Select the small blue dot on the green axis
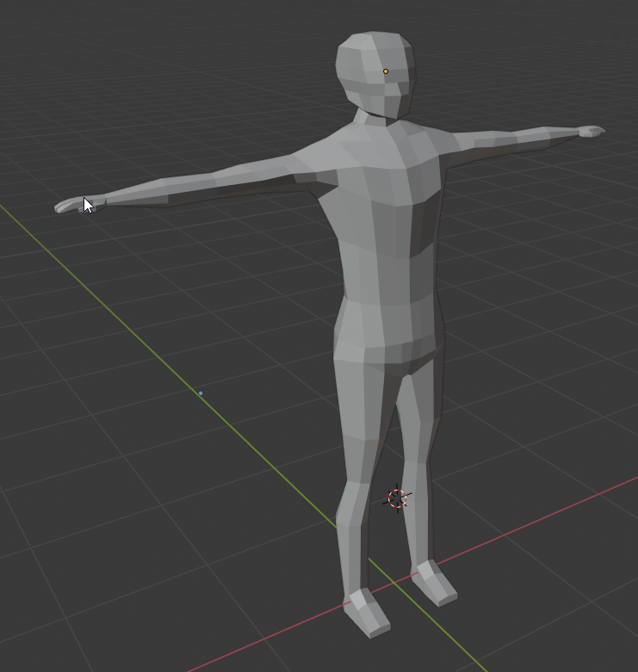Viewport: 638px width, 672px height. pyautogui.click(x=201, y=393)
